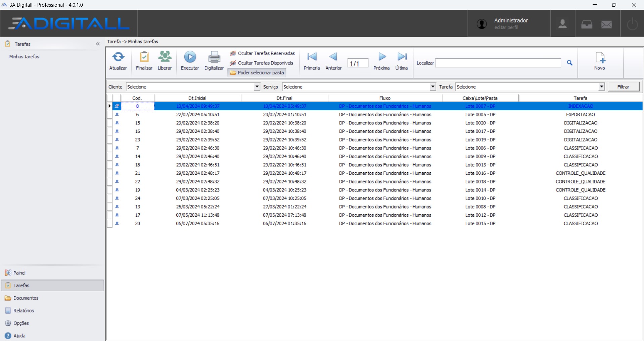Viewport: 644px width, 341px height.
Task: Open Painel in sidebar
Action: point(52,273)
